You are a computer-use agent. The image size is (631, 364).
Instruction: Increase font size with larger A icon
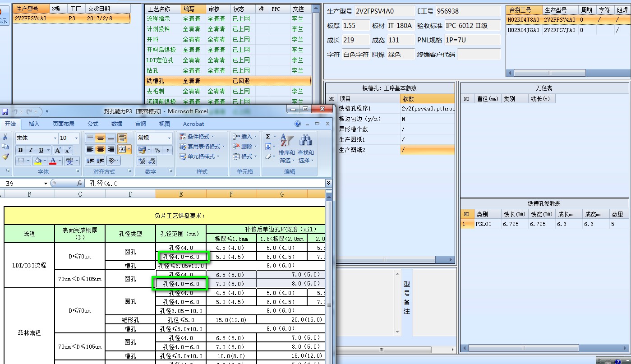[x=58, y=150]
